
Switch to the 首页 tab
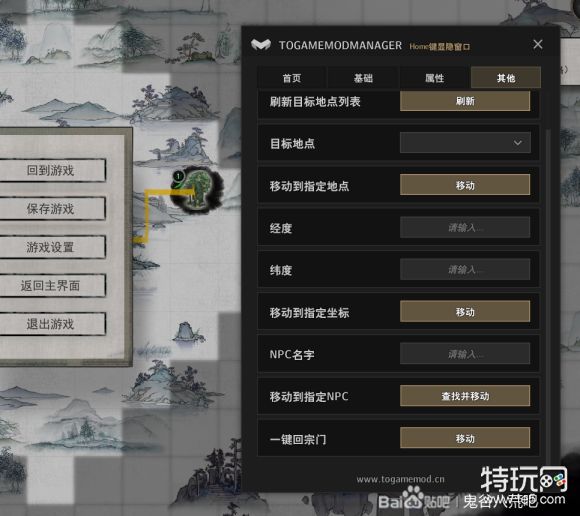pos(292,78)
